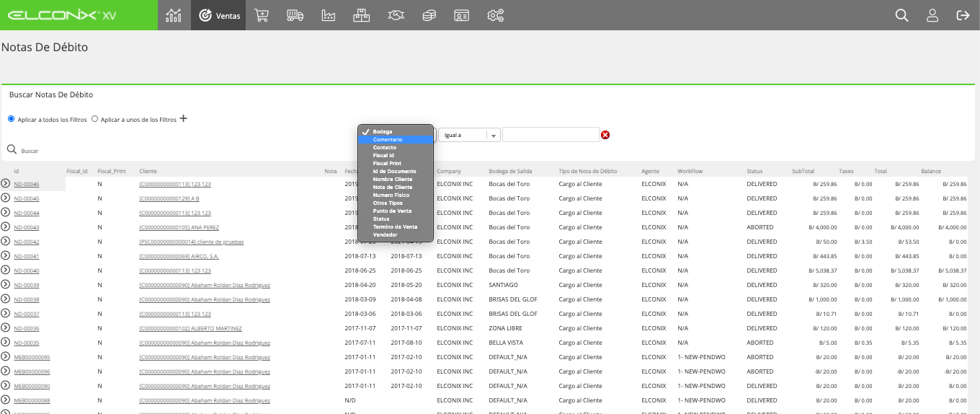Viewport: 980px width, 414px height.
Task: Open client ANA PEREZ link
Action: click(179, 228)
